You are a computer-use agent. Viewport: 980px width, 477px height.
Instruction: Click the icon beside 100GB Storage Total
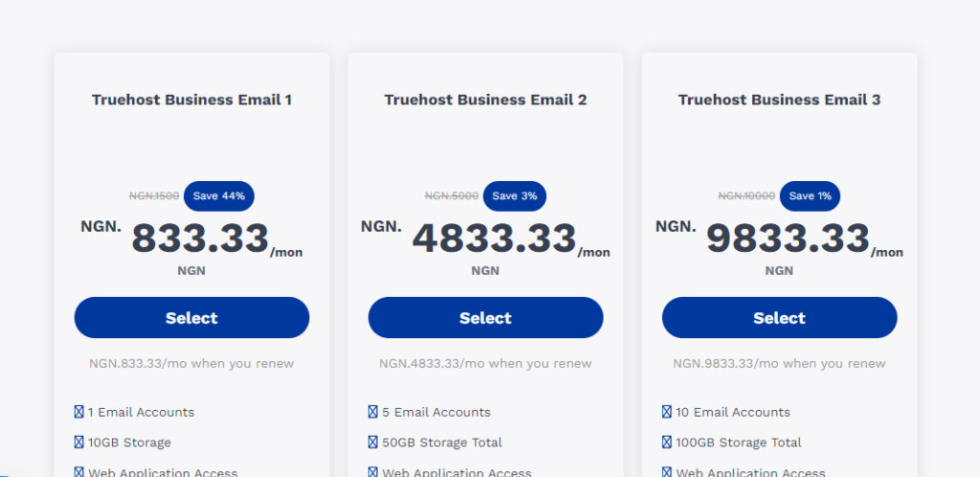tap(666, 443)
